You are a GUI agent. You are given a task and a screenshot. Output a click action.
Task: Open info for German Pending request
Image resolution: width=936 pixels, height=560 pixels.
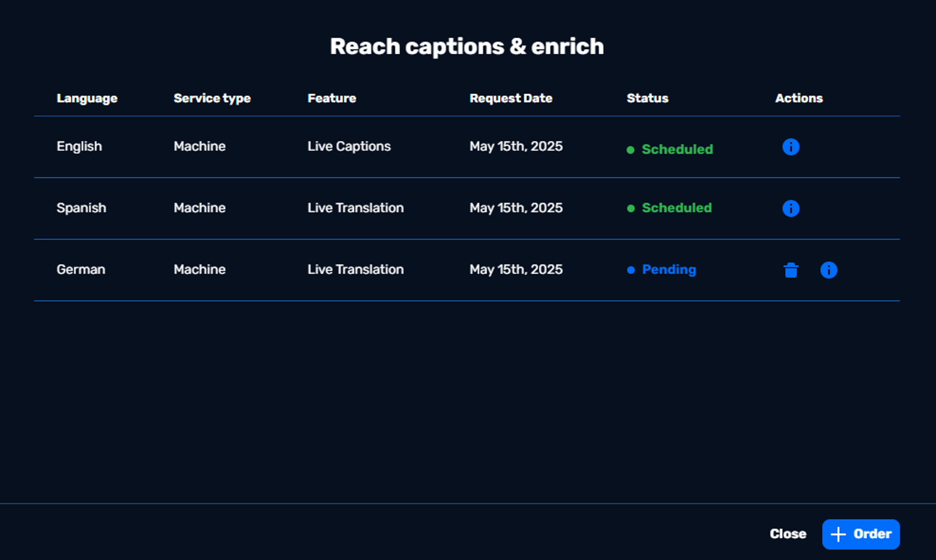[829, 270]
